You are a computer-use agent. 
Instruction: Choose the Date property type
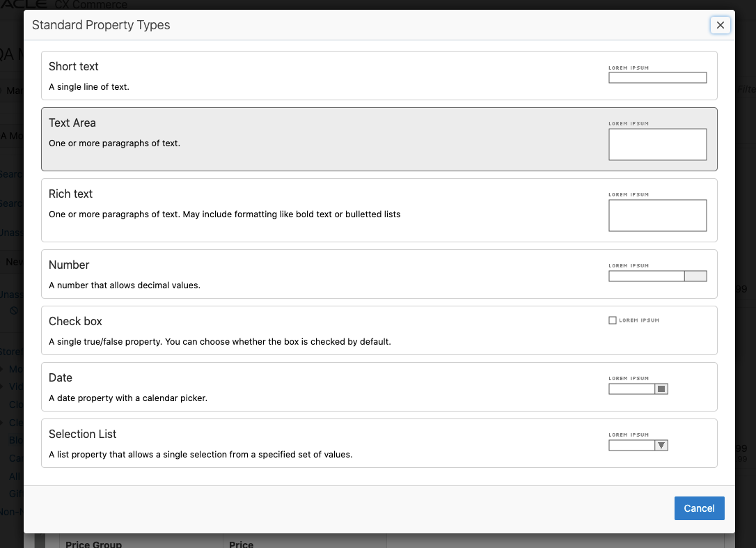point(61,378)
